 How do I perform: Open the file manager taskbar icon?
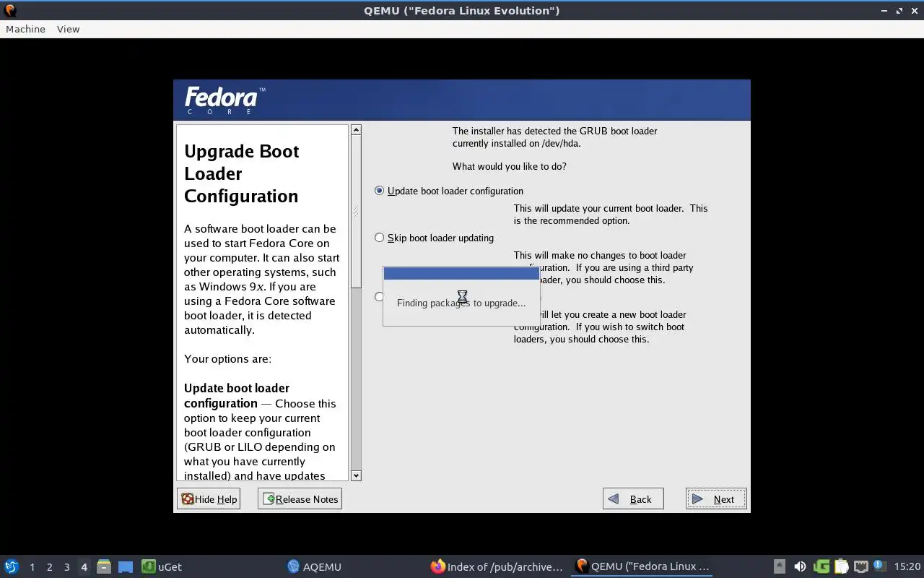(x=104, y=567)
